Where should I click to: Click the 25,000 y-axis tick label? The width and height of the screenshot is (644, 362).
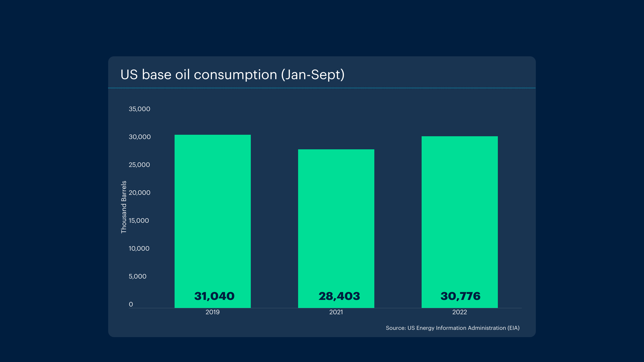(139, 165)
